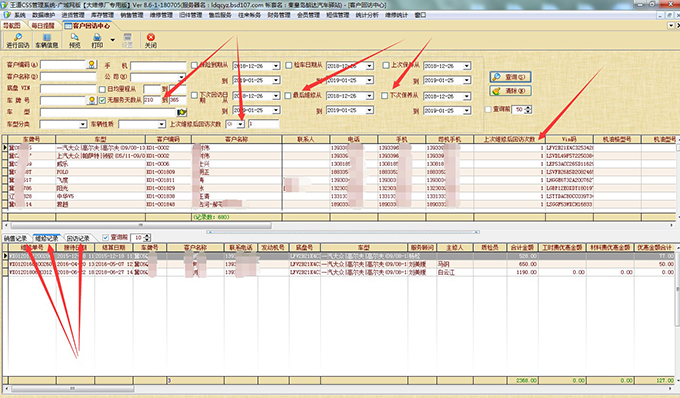This screenshot has width=680, height=398.
Task: Click the red 关闭 toolbar icon
Action: tap(150, 41)
